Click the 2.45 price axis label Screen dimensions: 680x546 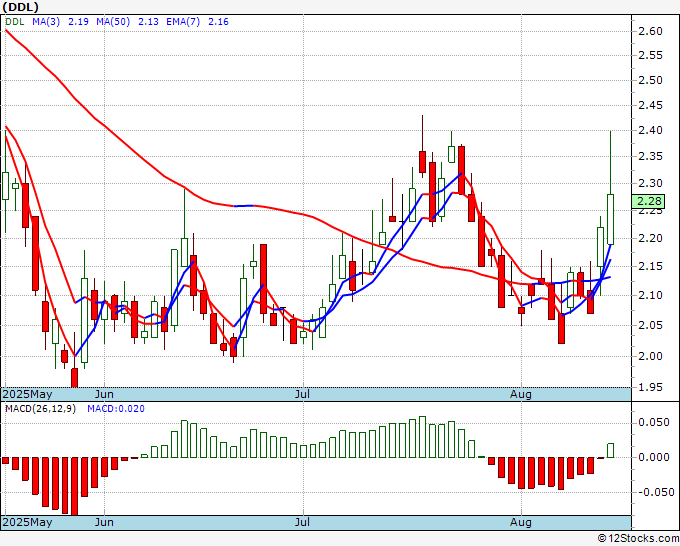point(650,105)
